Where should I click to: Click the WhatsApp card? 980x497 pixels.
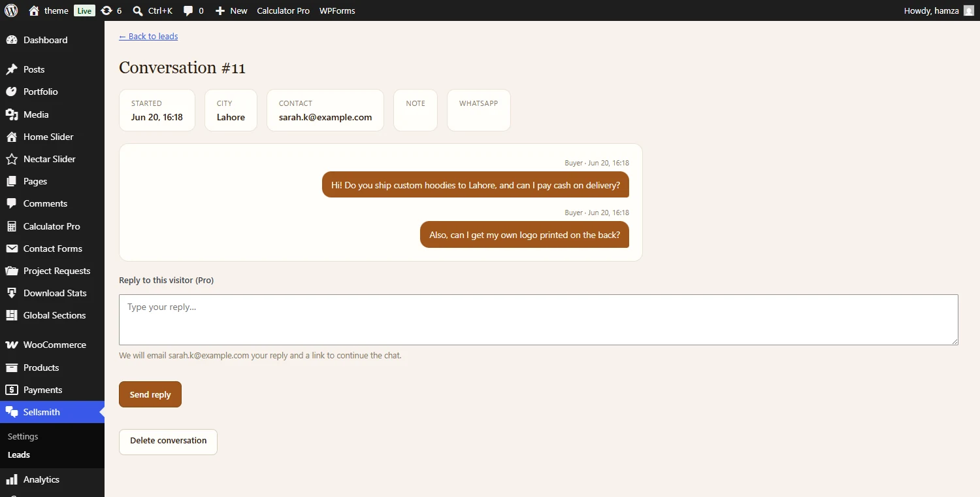[479, 110]
